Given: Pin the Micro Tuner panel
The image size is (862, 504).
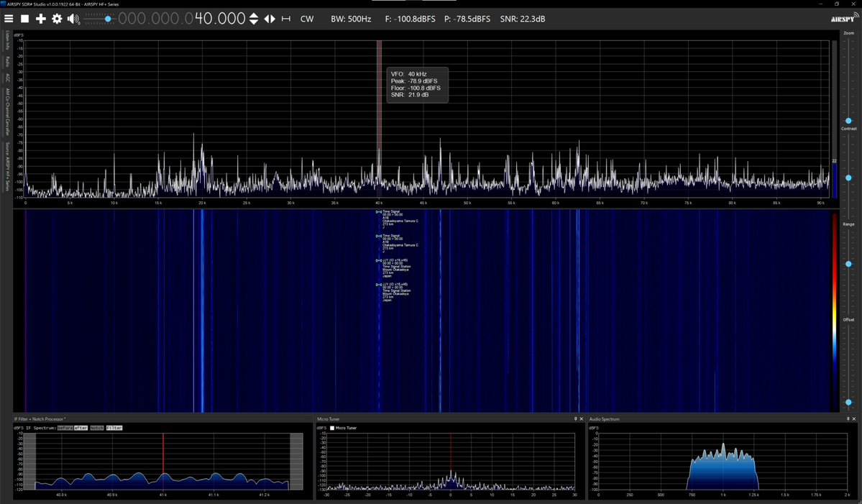Looking at the screenshot, I should tap(576, 419).
